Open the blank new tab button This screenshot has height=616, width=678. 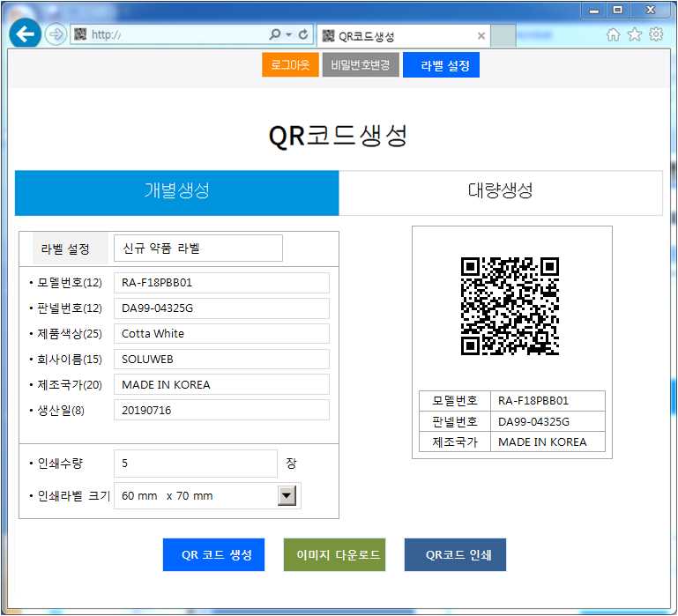503,36
